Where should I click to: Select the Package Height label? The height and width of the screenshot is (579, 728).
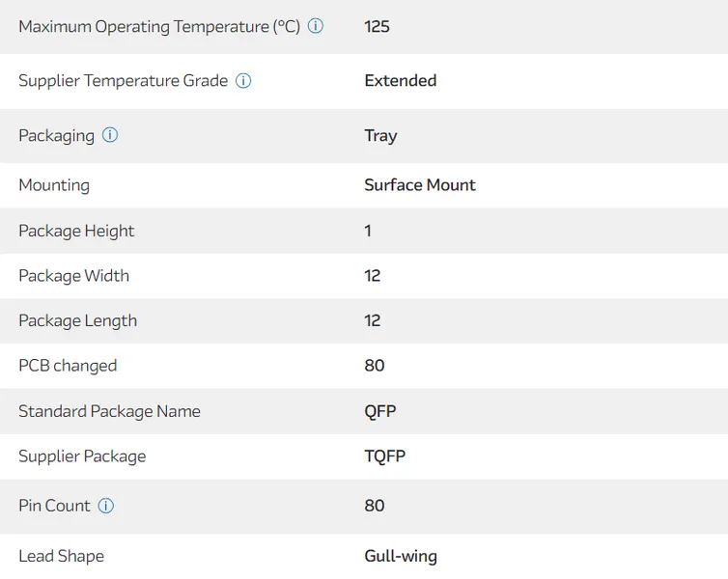(x=76, y=231)
